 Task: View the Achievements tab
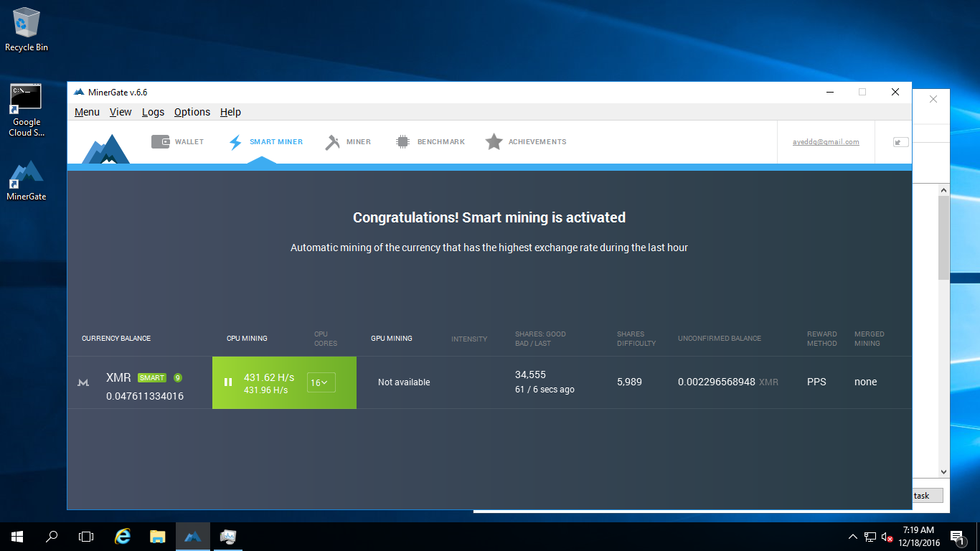[x=526, y=142]
